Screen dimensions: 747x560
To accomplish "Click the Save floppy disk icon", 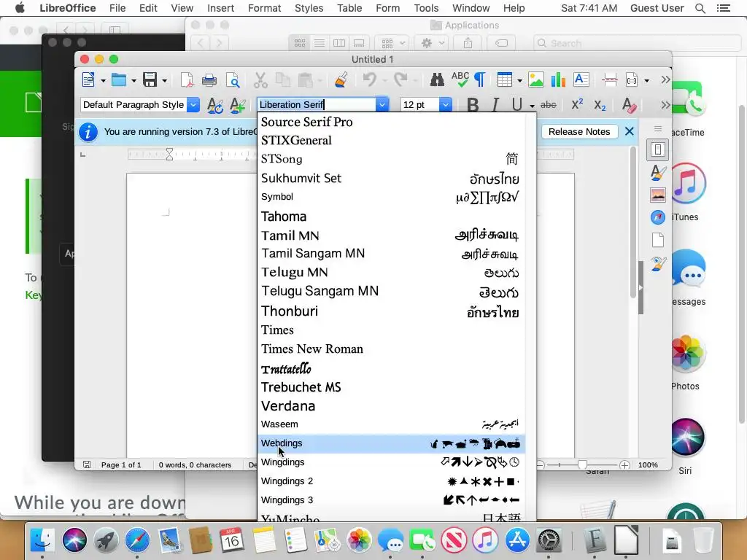I will pos(150,79).
